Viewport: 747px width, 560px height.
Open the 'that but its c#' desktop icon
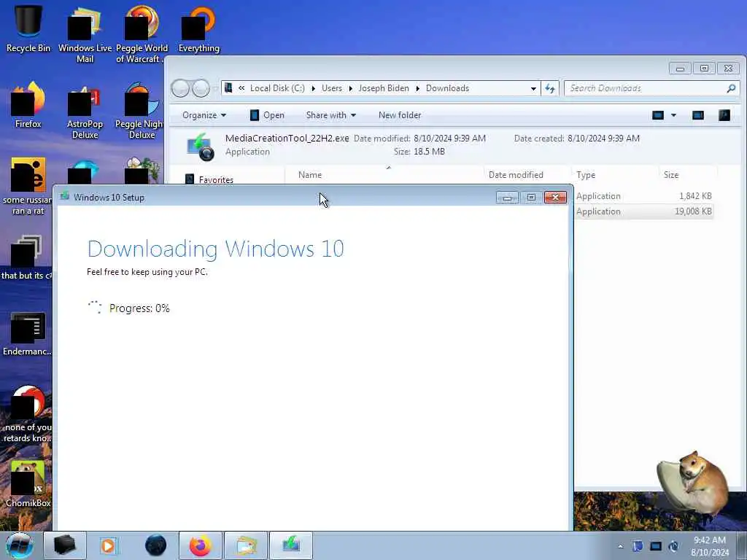[x=26, y=256]
